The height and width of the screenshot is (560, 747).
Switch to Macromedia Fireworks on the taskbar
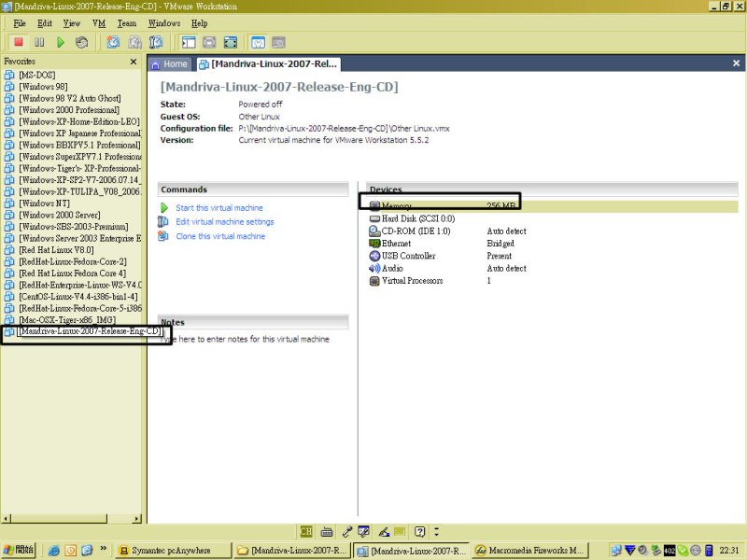point(530,550)
